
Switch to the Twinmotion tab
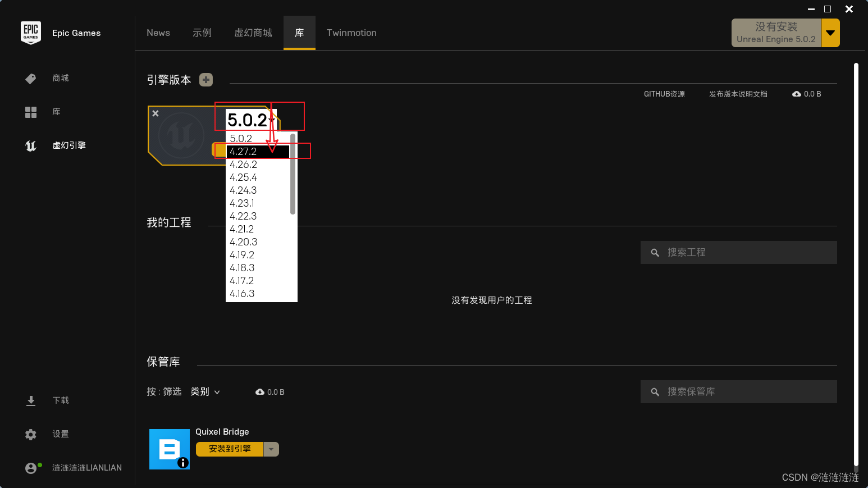[351, 33]
